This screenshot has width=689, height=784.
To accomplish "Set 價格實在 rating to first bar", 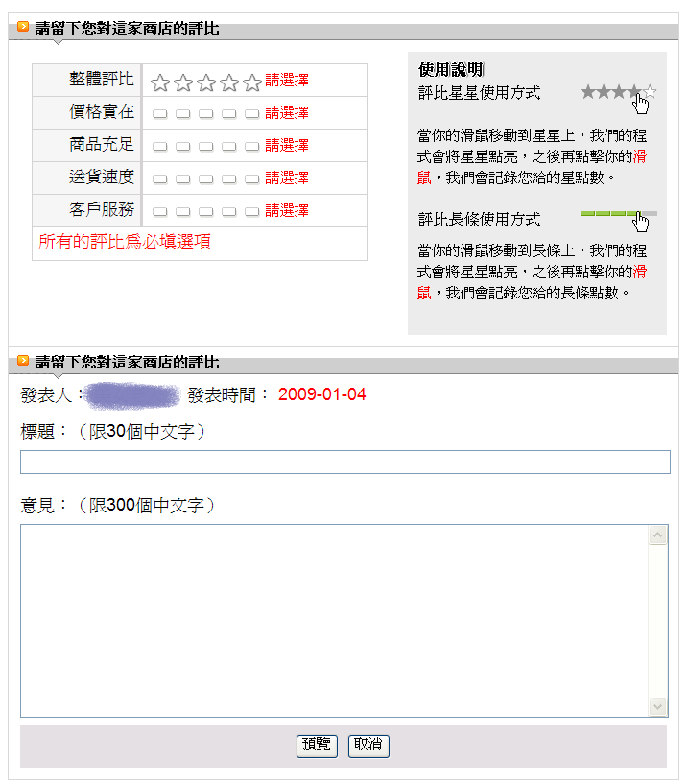I will pos(160,113).
